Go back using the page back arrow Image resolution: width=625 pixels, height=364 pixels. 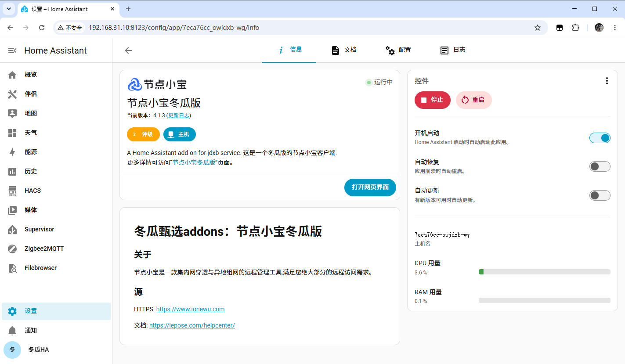tap(128, 50)
